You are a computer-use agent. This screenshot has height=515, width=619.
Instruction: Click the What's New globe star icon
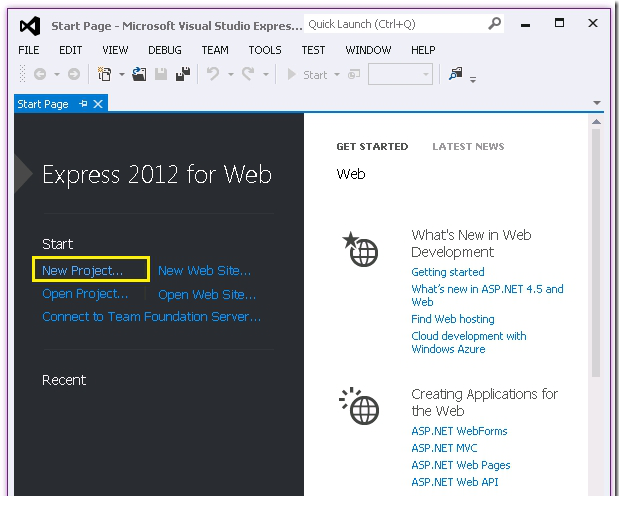pyautogui.click(x=360, y=249)
